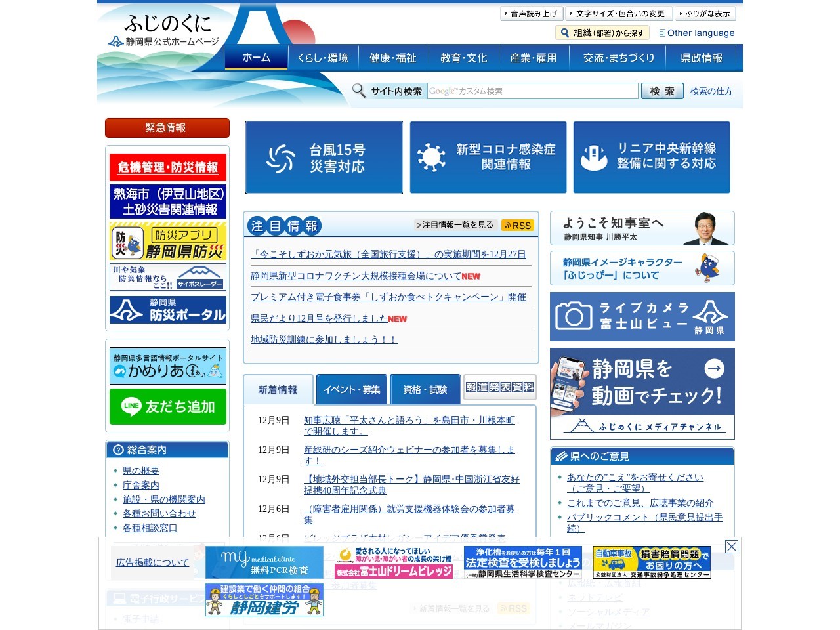Open 熱海市 土砂災害関連情報 banner
The image size is (840, 630).
pos(168,201)
